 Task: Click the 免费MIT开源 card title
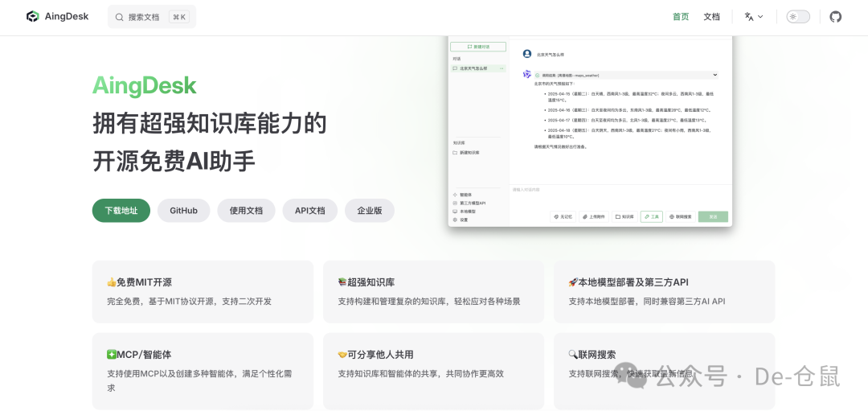coord(140,282)
